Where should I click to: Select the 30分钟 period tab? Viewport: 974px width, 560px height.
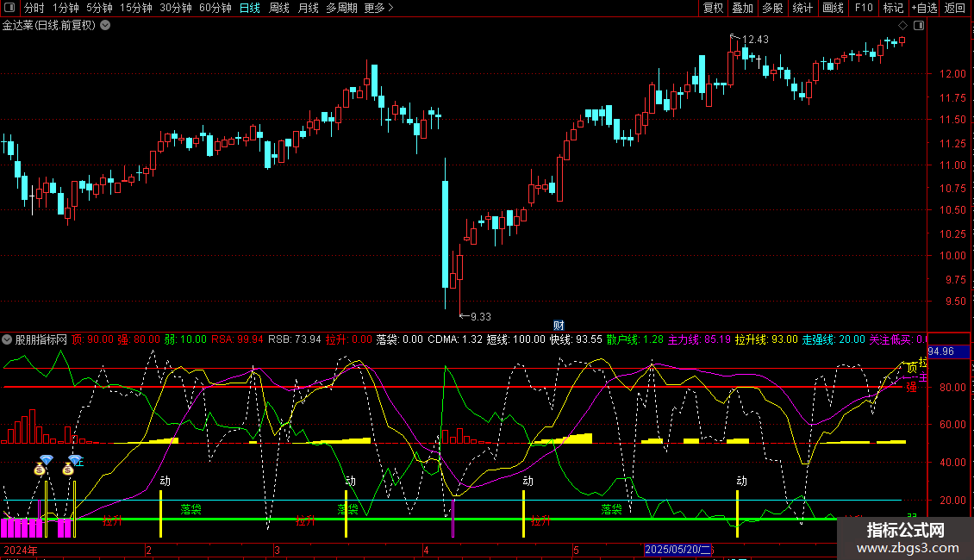[175, 8]
